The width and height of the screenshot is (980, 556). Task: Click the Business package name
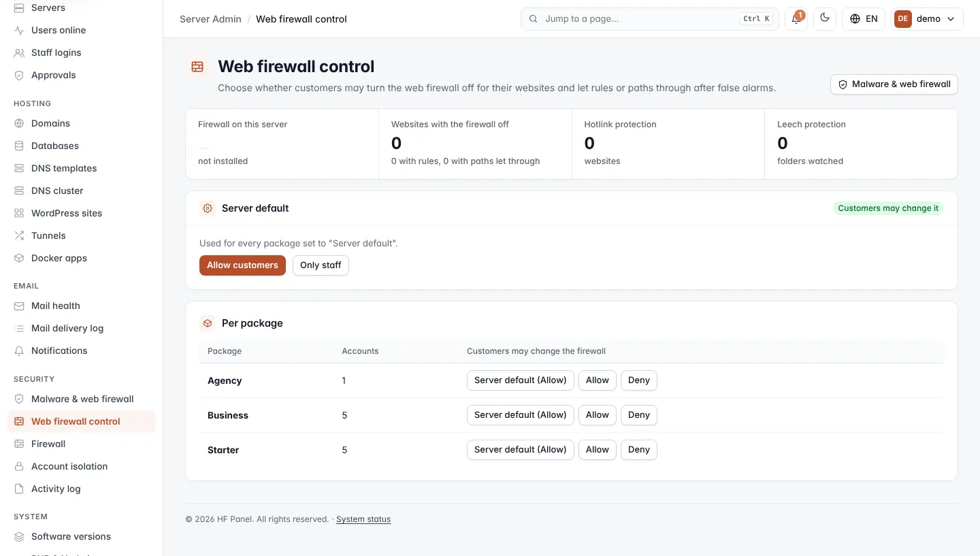coord(228,415)
